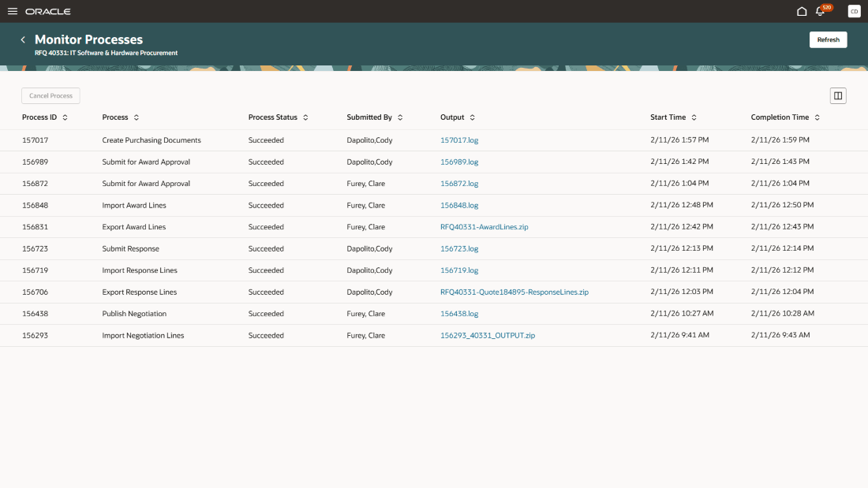Toggle ascending sort on Start Time
Screen dimensions: 868x488
[694, 117]
